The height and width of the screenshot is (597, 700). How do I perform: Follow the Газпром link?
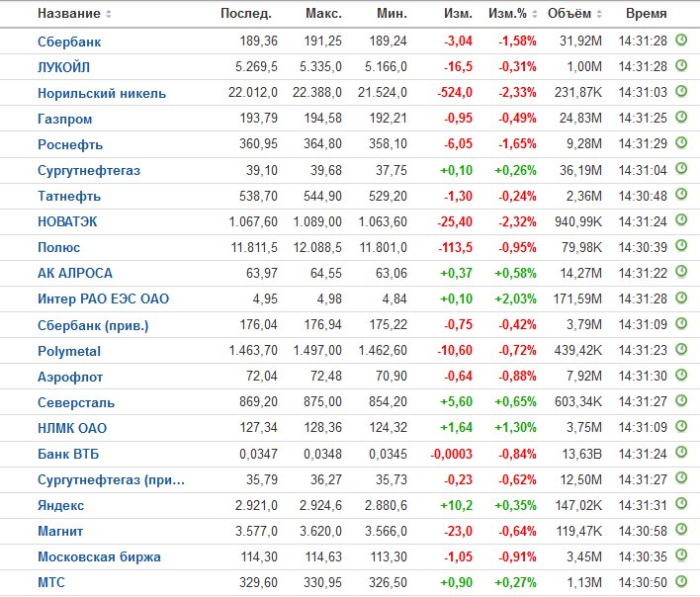[64, 120]
